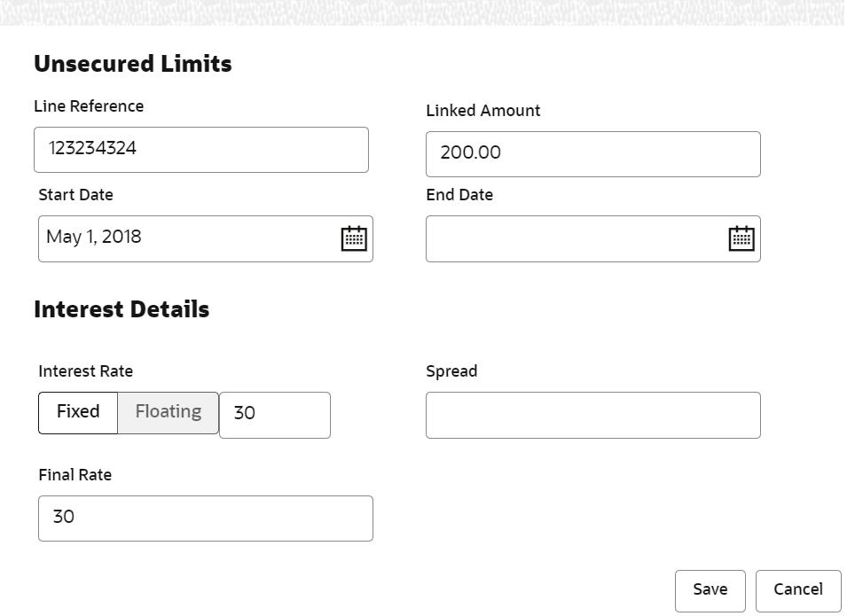Viewport: 847px width, 616px height.
Task: Focus the Line Reference input field
Action: click(x=200, y=149)
